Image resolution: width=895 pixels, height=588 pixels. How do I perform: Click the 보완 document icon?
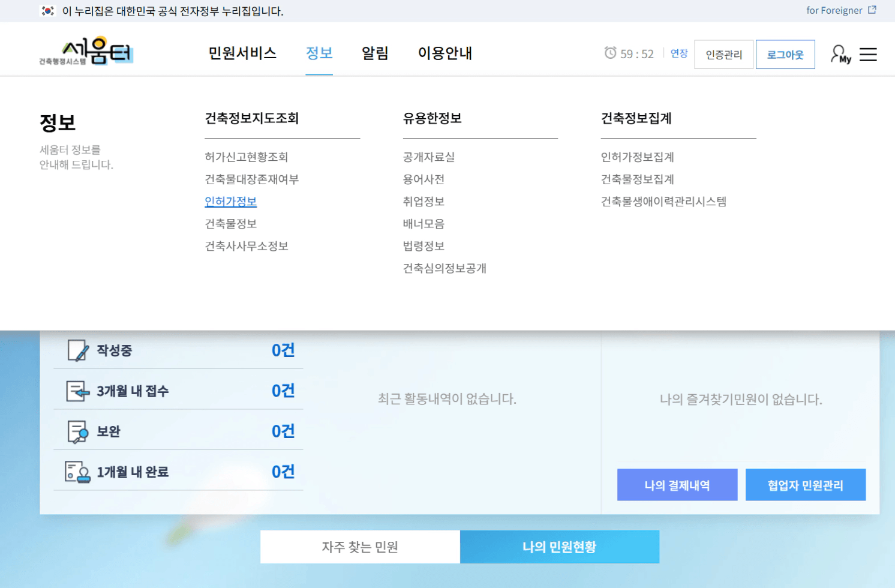point(78,431)
